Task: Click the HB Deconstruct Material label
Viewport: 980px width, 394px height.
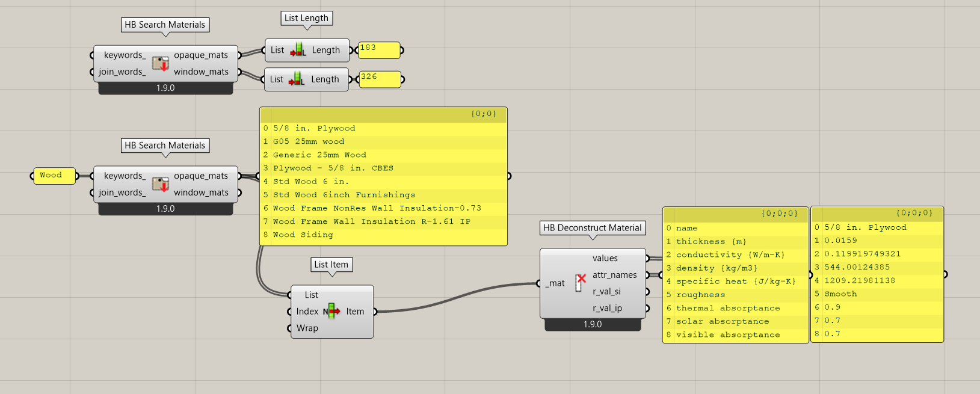Action: tap(592, 228)
